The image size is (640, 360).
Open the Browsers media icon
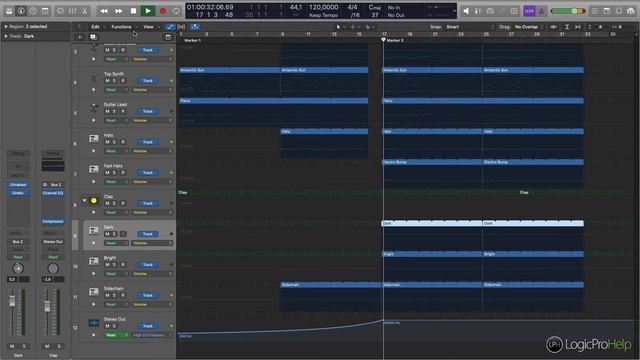(631, 11)
